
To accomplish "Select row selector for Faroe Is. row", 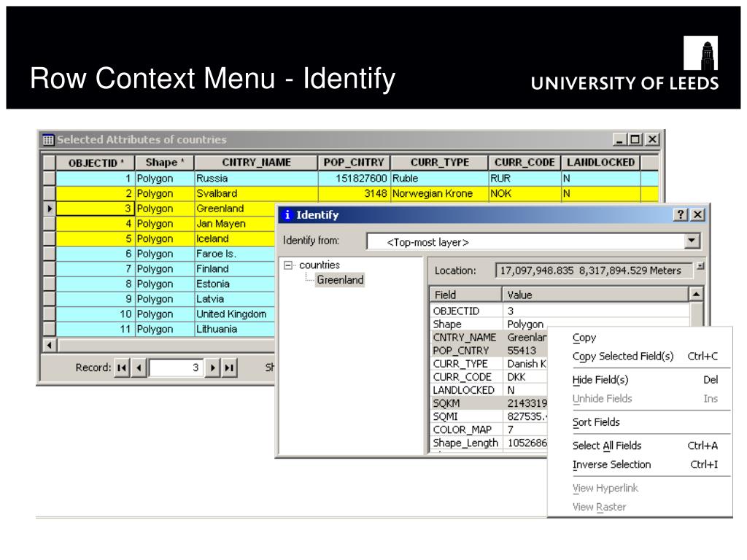I will tap(49, 254).
